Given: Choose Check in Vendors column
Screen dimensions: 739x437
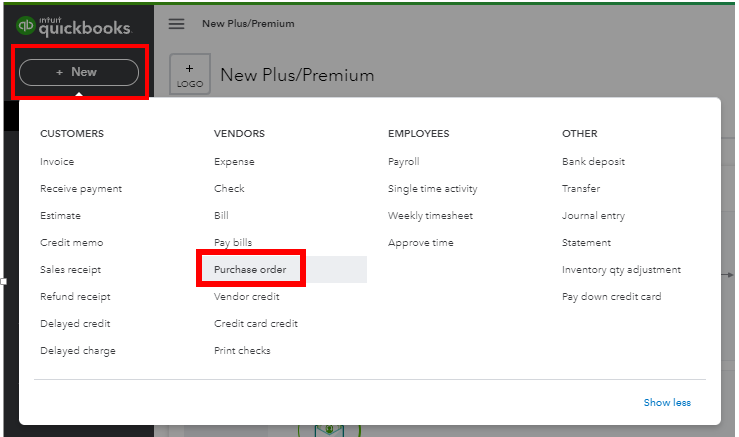Looking at the screenshot, I should pos(229,189).
